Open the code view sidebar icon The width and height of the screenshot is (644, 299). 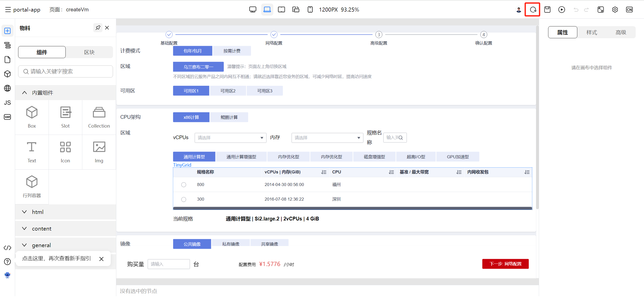click(x=7, y=248)
